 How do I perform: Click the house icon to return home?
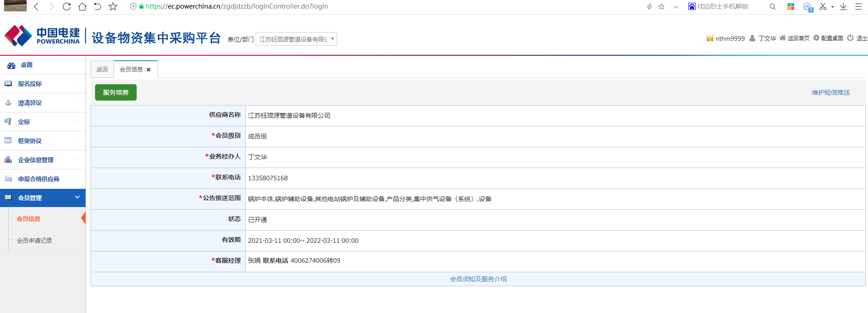(782, 38)
